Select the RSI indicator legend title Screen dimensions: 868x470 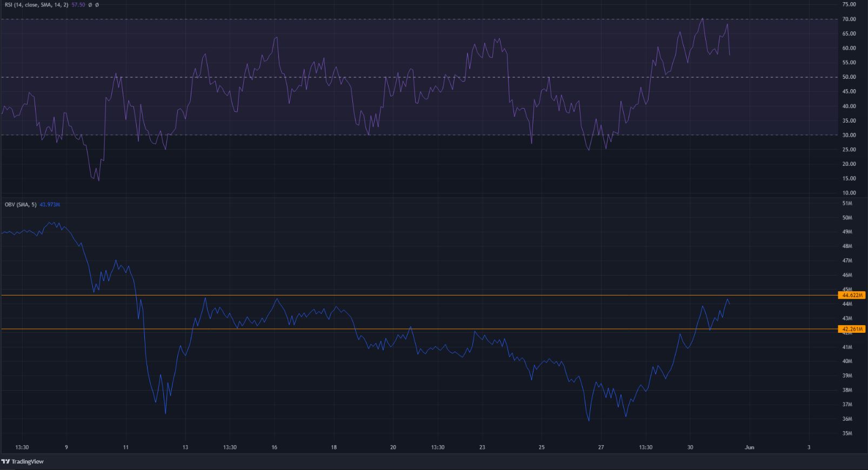click(37, 5)
